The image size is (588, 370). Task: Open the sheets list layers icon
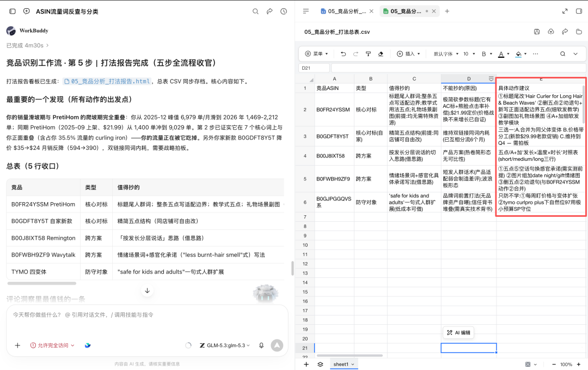320,365
